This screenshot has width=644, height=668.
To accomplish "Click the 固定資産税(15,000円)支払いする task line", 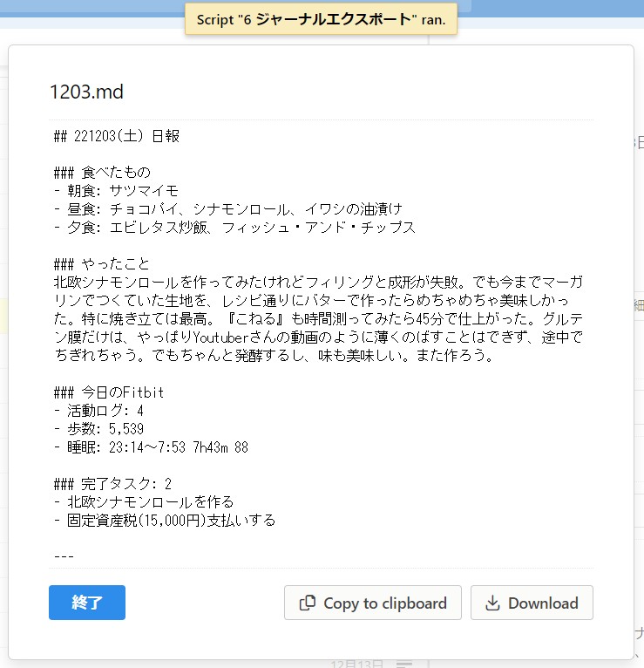I will tap(165, 520).
